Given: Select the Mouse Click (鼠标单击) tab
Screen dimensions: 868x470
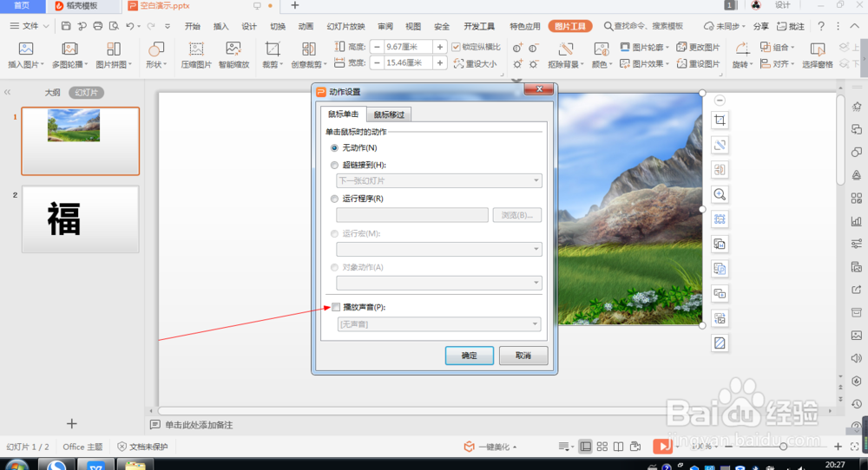Looking at the screenshot, I should click(343, 114).
